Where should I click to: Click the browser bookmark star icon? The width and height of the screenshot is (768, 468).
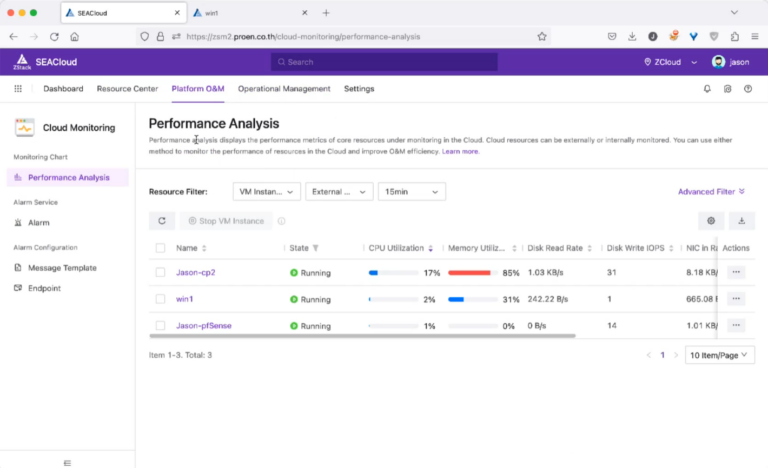point(541,36)
